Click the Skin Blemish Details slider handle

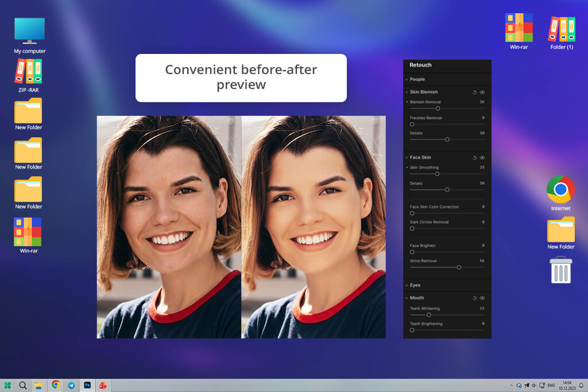point(447,139)
